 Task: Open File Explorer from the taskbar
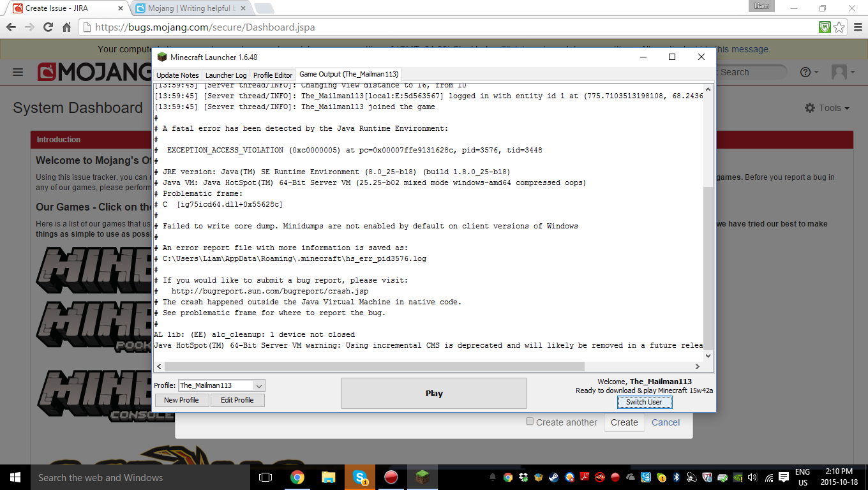pyautogui.click(x=328, y=477)
